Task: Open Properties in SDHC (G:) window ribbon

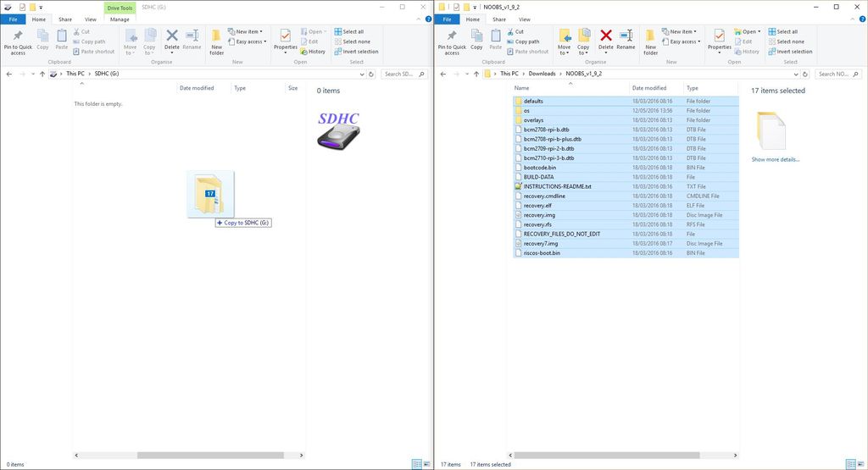Action: [285, 41]
